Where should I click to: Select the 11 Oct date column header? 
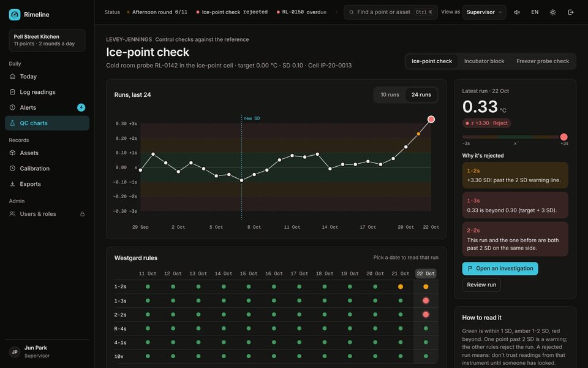pos(148,274)
